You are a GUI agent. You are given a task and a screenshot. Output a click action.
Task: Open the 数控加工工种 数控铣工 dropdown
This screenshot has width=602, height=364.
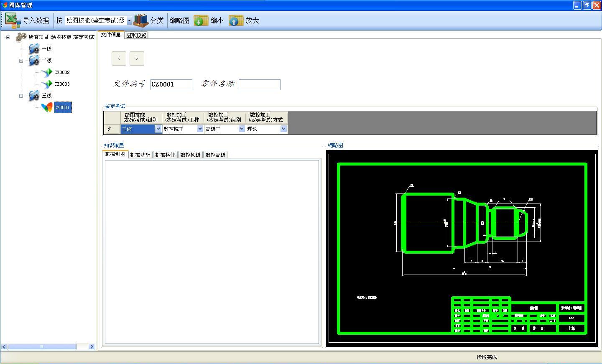coord(200,129)
